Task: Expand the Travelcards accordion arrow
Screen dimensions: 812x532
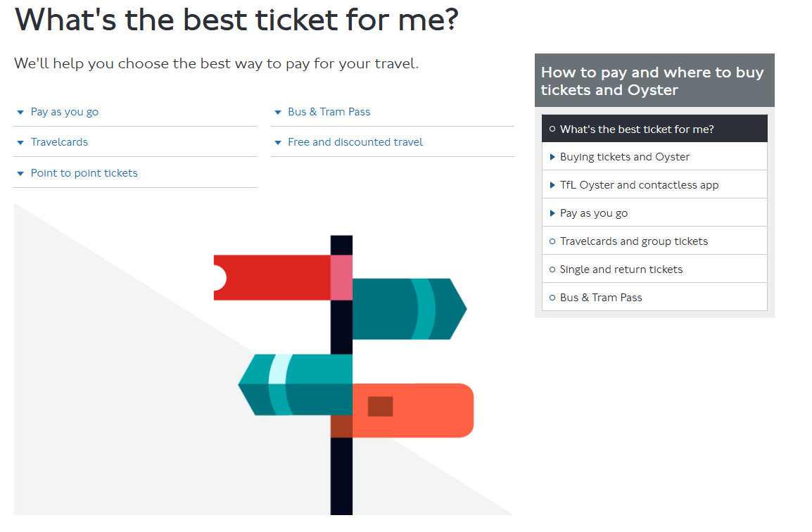Action: point(20,143)
